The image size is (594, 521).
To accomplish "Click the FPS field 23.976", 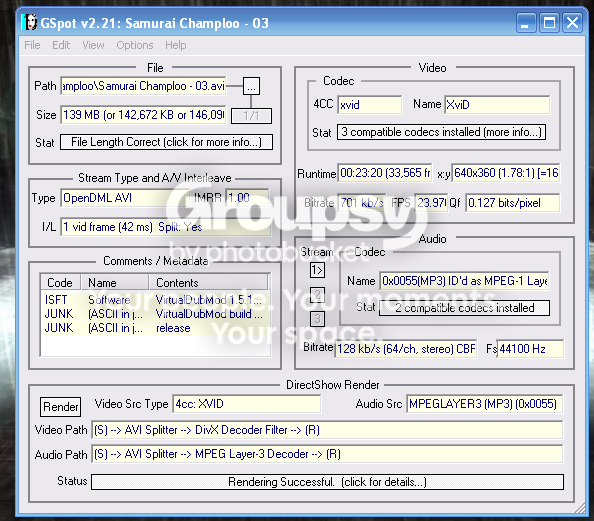I will tap(431, 203).
